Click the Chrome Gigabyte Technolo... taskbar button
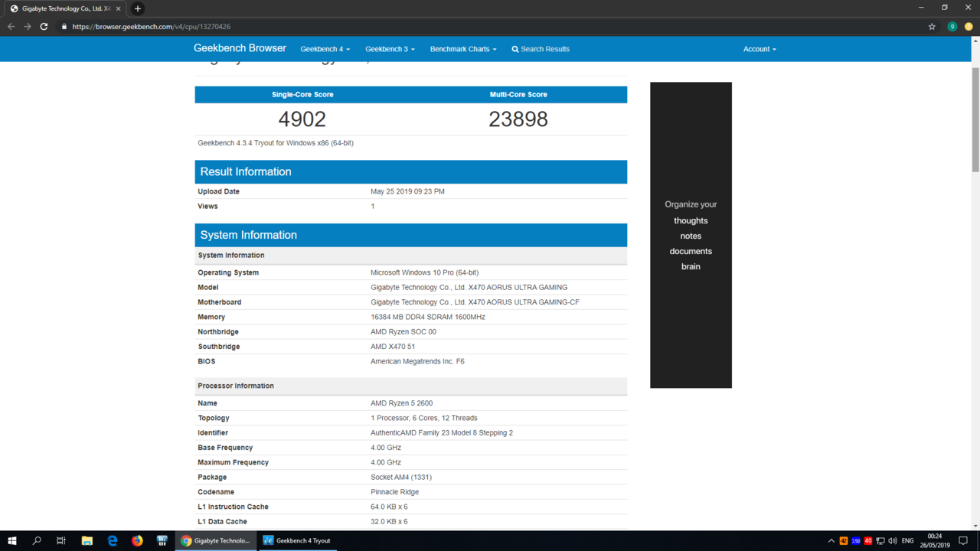This screenshot has height=551, width=980. pos(215,540)
